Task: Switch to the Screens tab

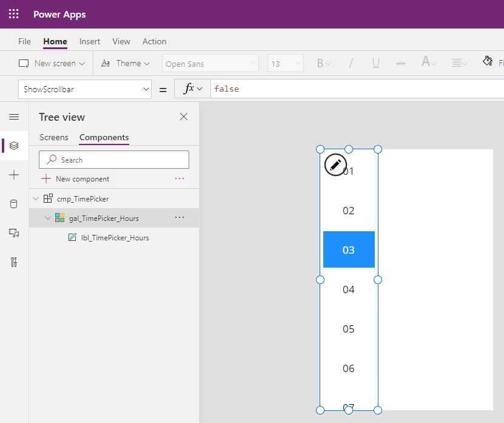Action: tap(54, 137)
